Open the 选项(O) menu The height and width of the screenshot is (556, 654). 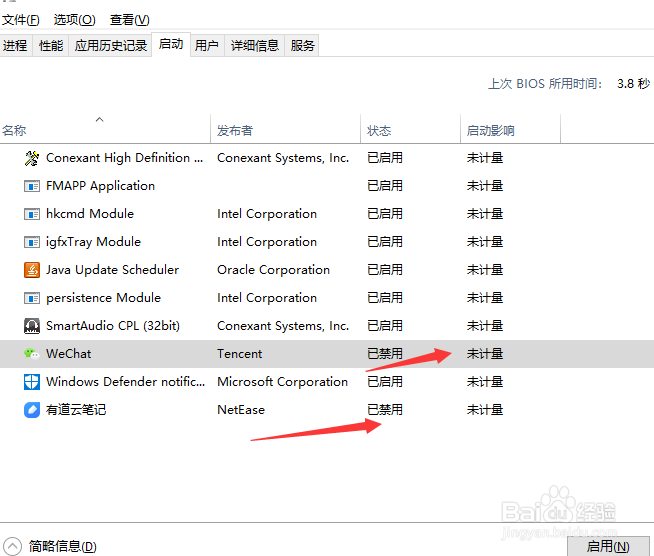pyautogui.click(x=74, y=20)
